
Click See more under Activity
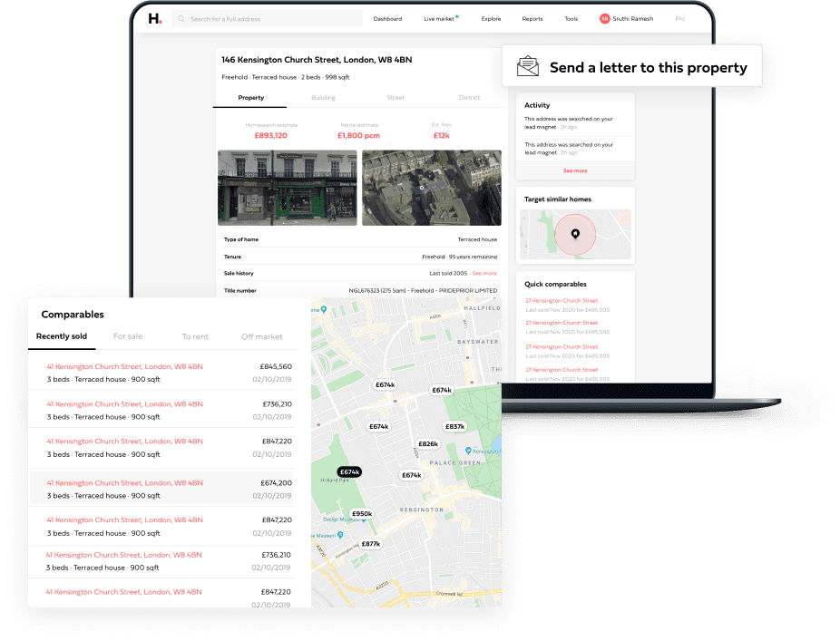pyautogui.click(x=575, y=170)
